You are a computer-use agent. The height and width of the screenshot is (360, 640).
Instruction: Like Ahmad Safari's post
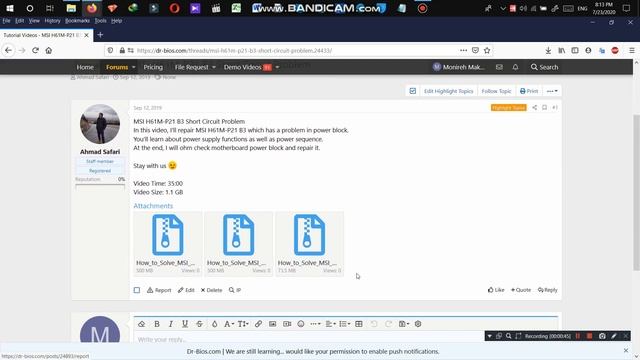point(496,290)
